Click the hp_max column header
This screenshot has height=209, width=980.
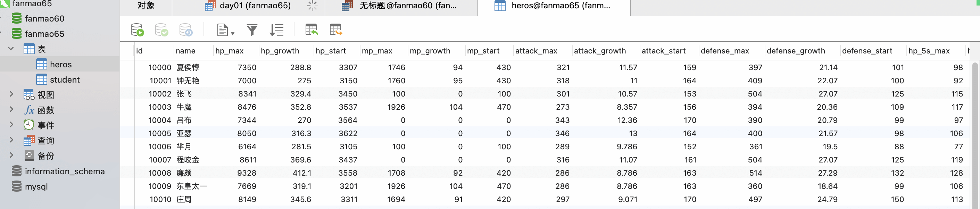coord(230,51)
